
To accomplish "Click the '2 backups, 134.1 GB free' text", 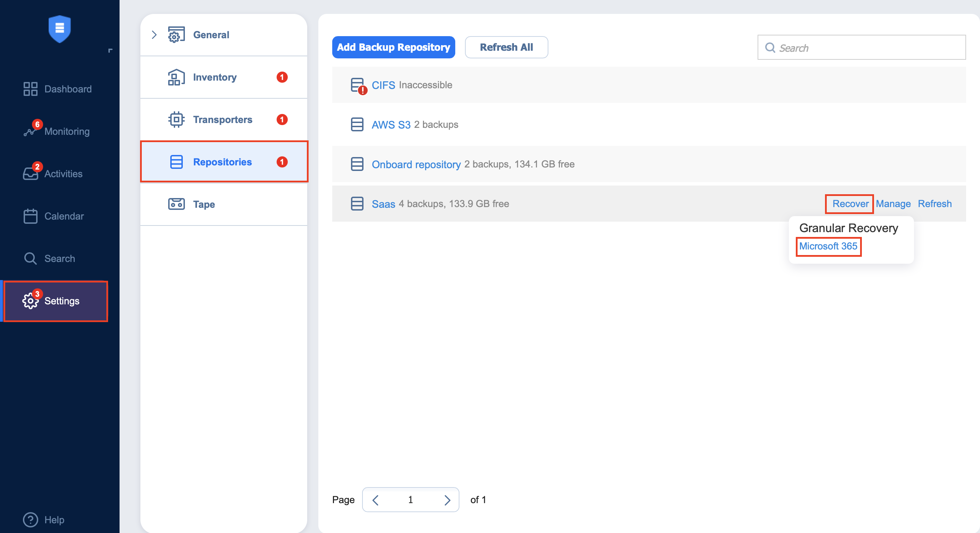I will [519, 164].
